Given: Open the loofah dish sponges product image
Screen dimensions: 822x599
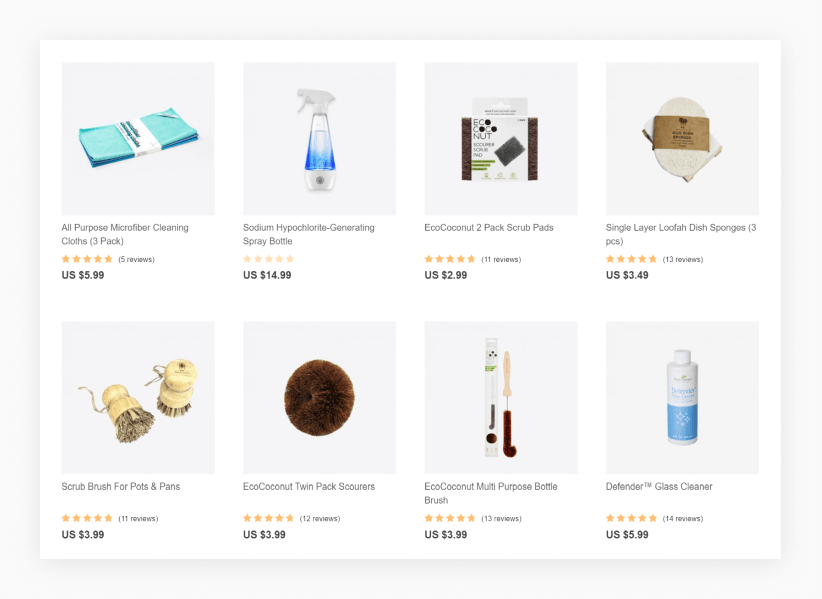Looking at the screenshot, I should (682, 138).
